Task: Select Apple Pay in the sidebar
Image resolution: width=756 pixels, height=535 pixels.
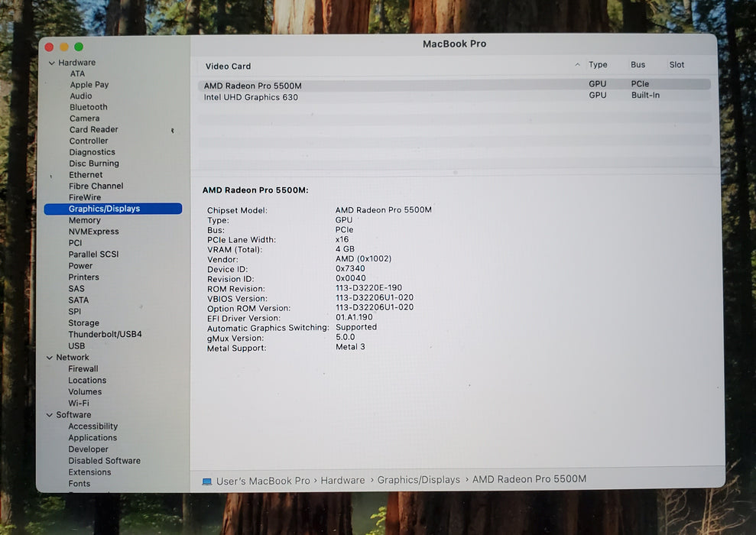Action: pyautogui.click(x=89, y=85)
